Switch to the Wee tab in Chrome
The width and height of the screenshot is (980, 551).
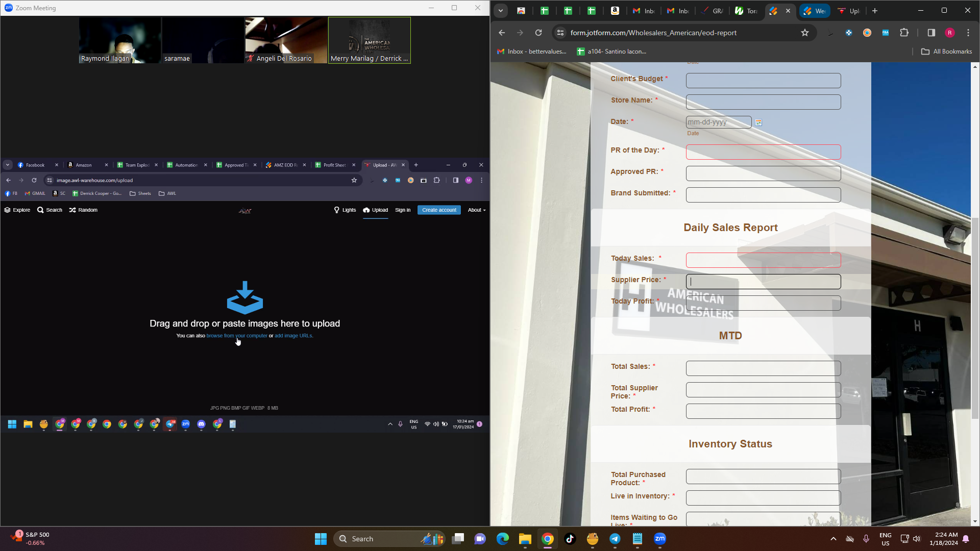coord(815,11)
